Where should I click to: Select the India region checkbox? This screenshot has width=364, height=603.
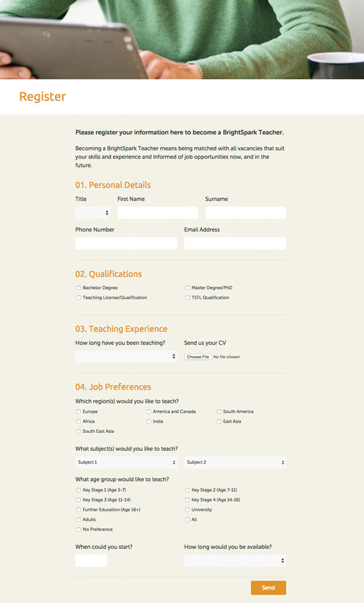click(149, 421)
